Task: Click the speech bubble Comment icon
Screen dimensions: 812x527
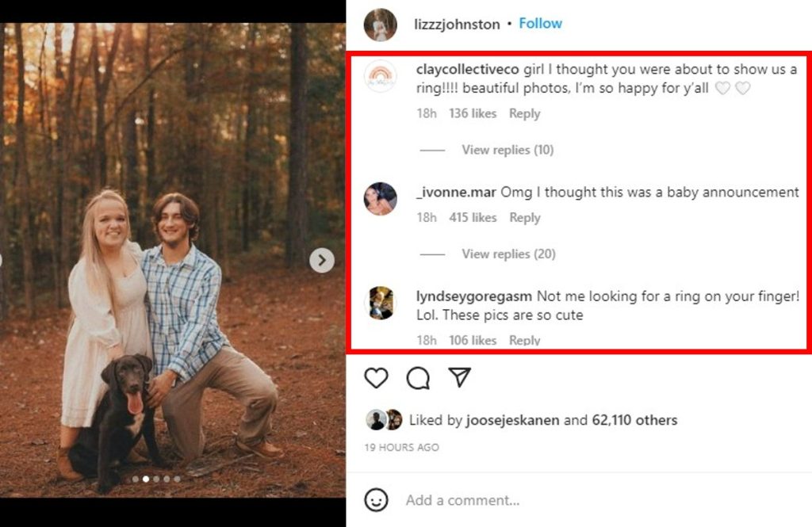Action: (418, 378)
